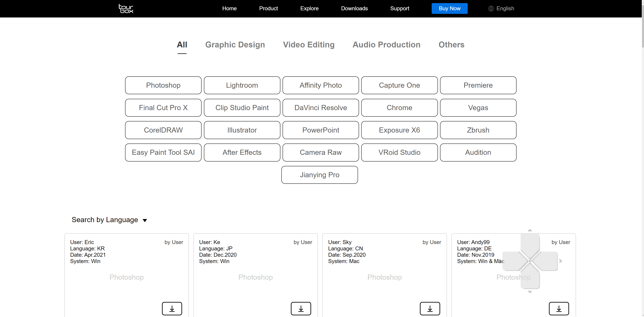Click 'Date: Dec.2020' on Ke's card
The width and height of the screenshot is (644, 317).
point(218,255)
